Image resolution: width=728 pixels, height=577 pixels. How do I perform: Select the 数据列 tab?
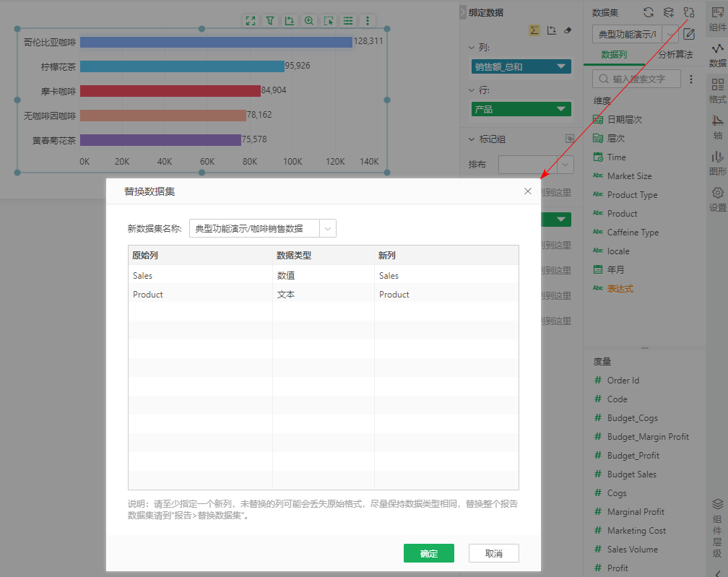[x=614, y=55]
